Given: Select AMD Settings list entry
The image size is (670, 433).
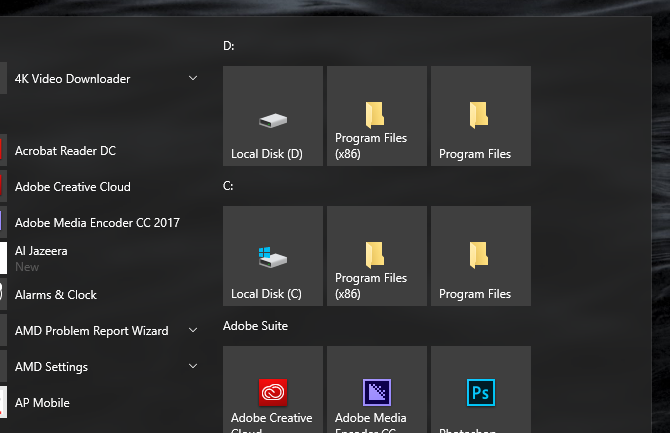Looking at the screenshot, I should pyautogui.click(x=103, y=367).
